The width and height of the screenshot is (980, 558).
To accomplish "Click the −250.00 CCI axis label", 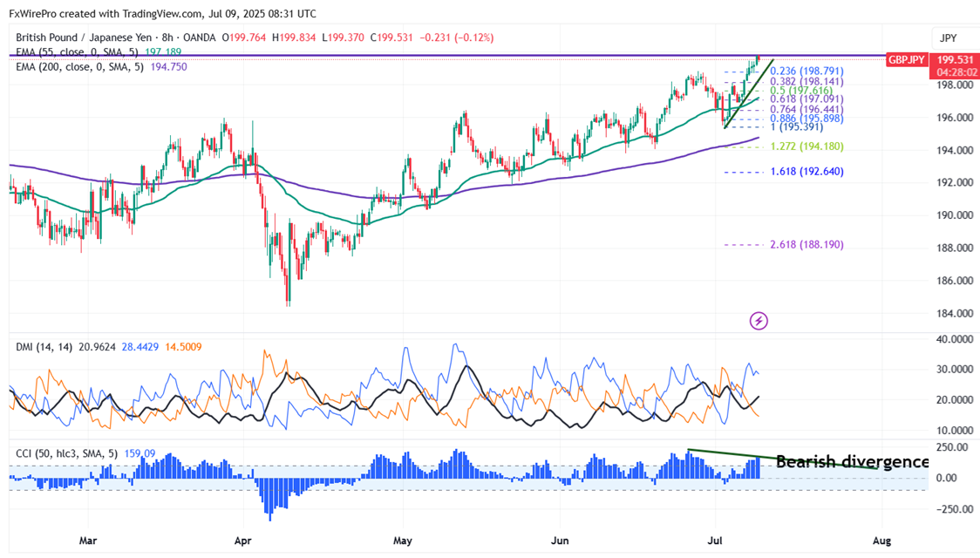I will (955, 509).
